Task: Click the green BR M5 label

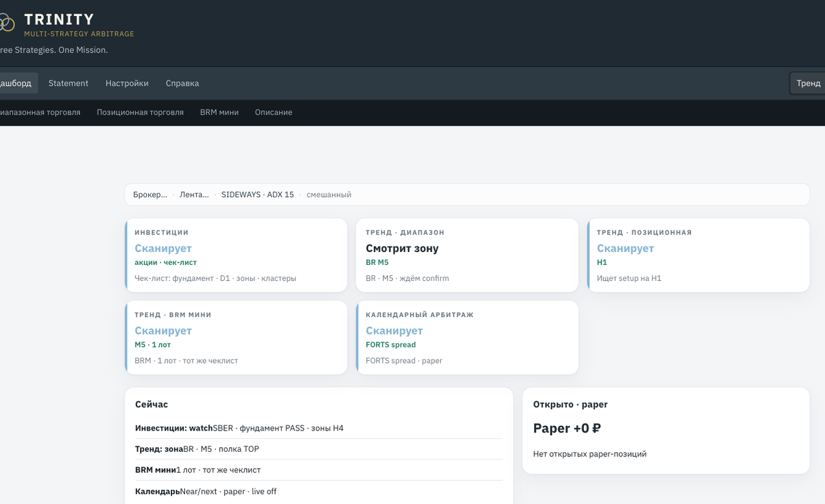Action: click(x=377, y=262)
